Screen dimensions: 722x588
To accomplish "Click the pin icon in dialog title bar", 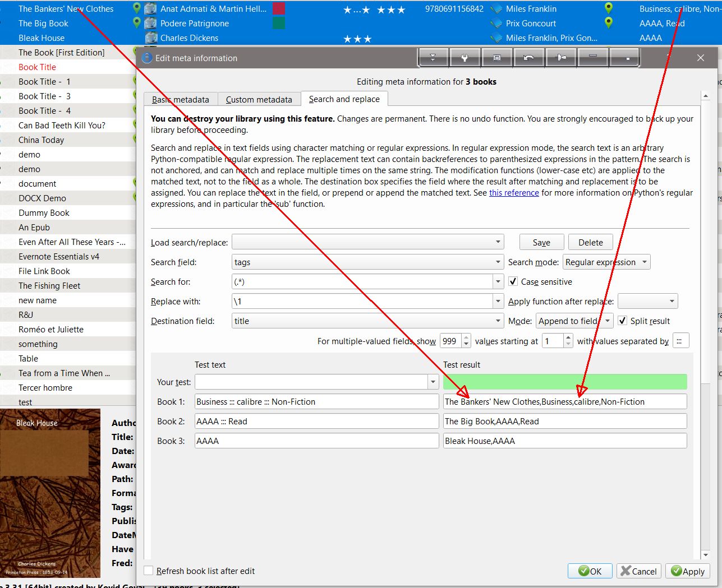I will (x=561, y=58).
